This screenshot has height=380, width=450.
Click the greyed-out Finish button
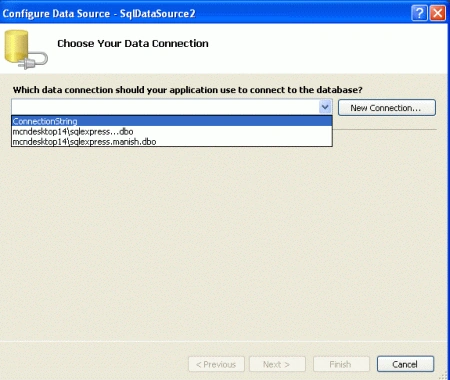[341, 364]
